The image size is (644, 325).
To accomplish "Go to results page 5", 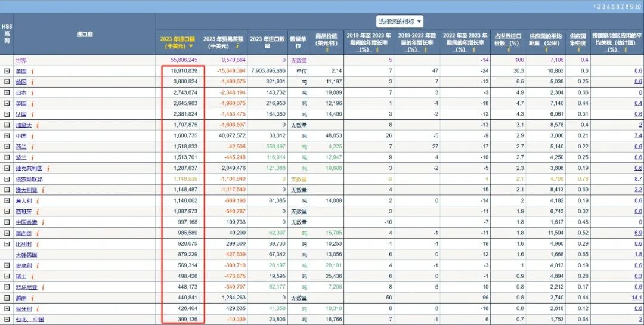I will click(613, 6).
